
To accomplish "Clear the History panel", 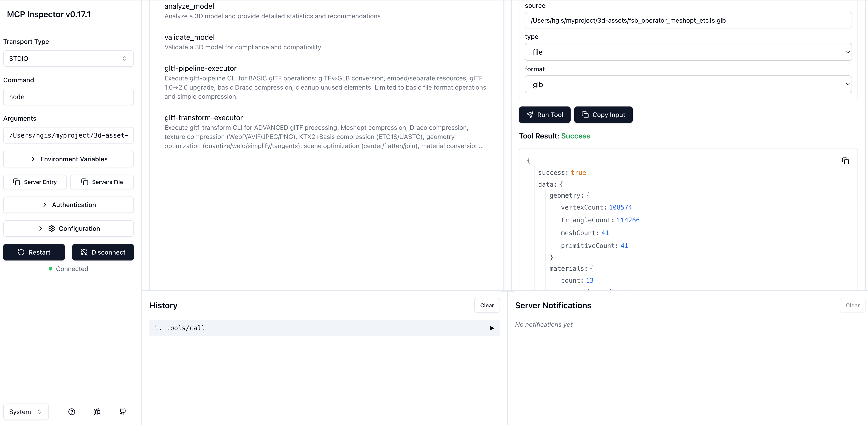I will [x=487, y=305].
